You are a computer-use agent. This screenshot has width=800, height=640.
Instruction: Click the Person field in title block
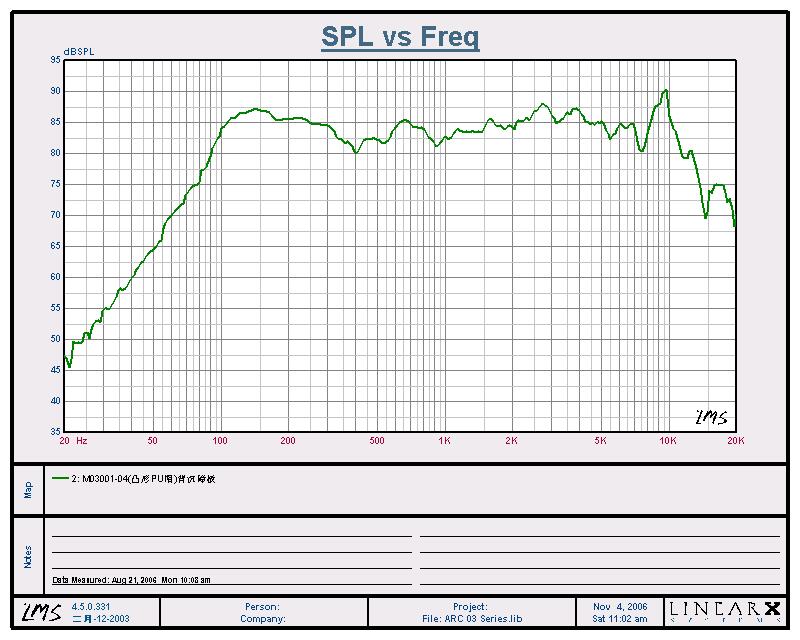click(x=262, y=606)
